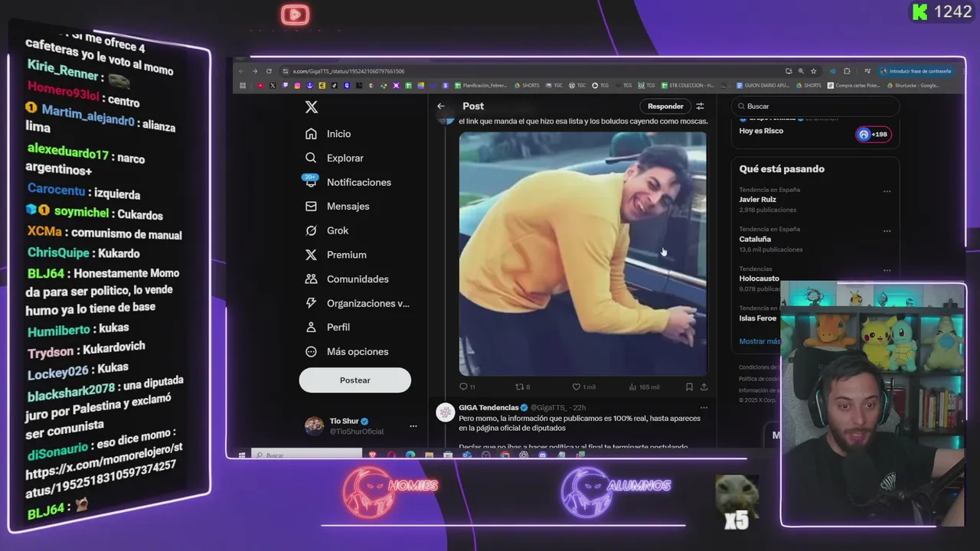Open Comunidades in the sidebar

[347, 279]
